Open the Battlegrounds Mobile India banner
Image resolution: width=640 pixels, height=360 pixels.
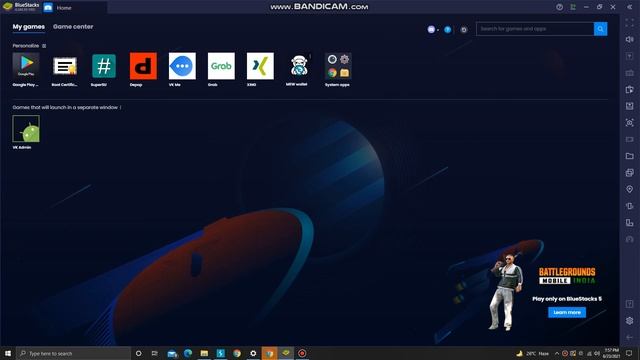tap(567, 276)
